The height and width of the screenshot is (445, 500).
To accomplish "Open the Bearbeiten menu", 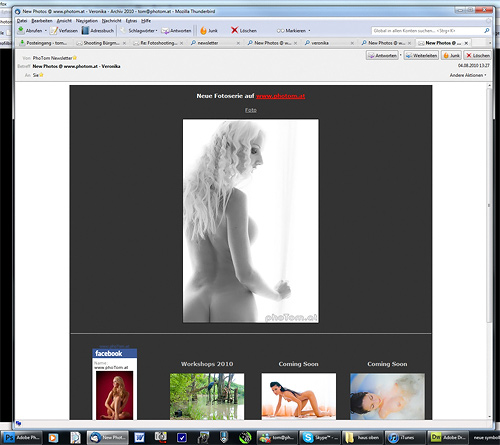I will coord(42,21).
